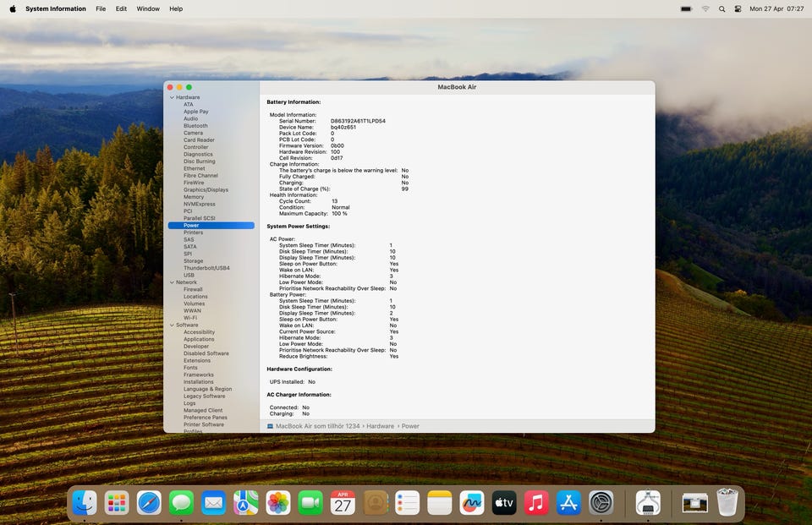Open App Store in the Dock
The width and height of the screenshot is (812, 525).
pyautogui.click(x=568, y=503)
